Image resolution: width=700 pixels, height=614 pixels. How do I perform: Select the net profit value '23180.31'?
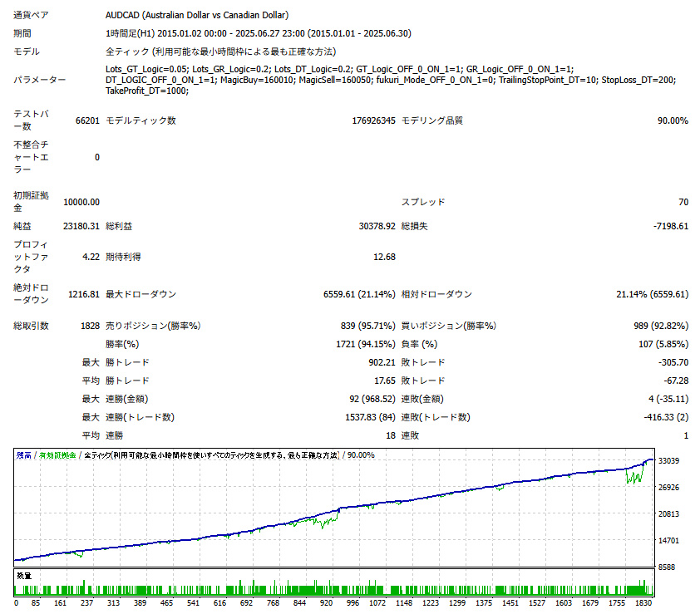click(81, 226)
